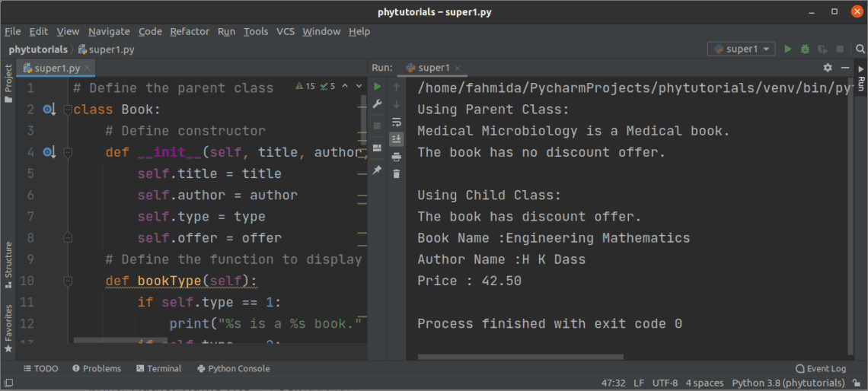
Task: Open the Terminal tool window
Action: point(158,368)
